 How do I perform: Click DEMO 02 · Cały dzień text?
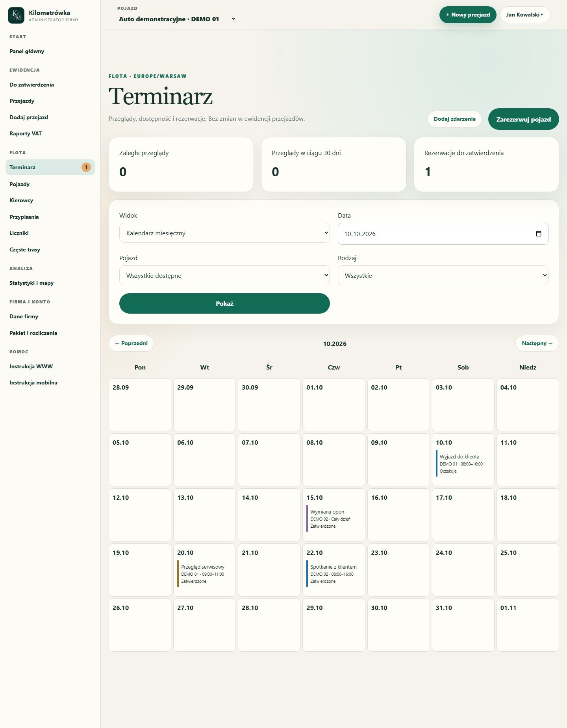click(x=330, y=519)
